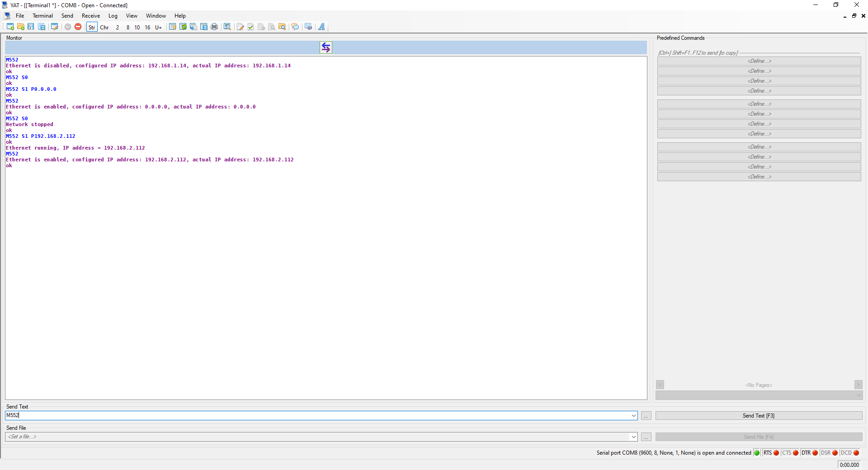Select the Chr radix toggle
This screenshot has width=868, height=470.
point(104,27)
